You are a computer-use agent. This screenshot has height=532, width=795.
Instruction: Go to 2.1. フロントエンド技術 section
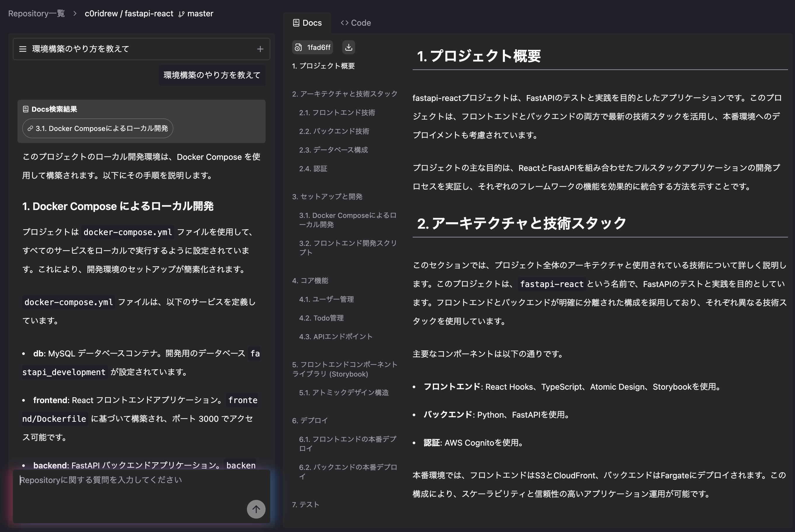(337, 113)
